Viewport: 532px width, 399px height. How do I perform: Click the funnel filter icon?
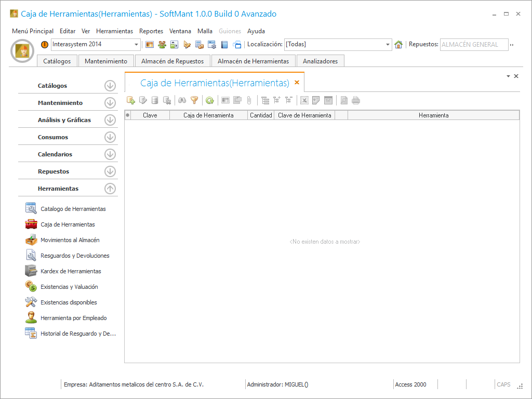click(194, 100)
